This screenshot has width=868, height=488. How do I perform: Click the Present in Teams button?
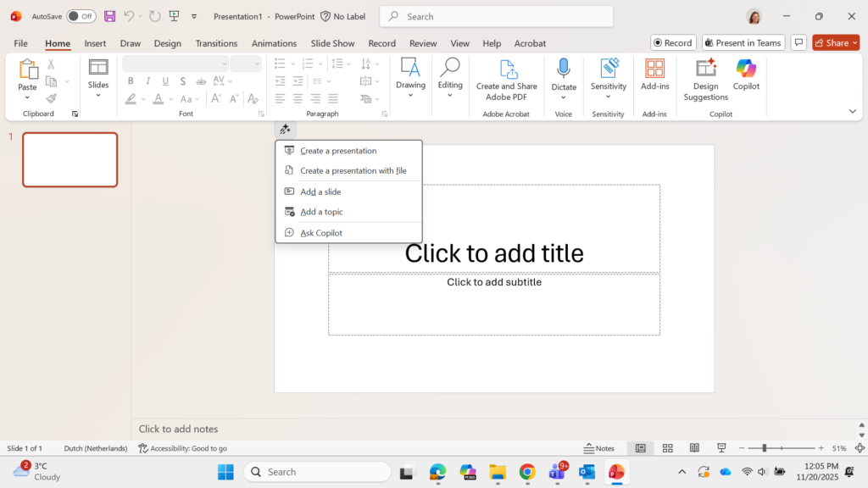[x=743, y=42]
